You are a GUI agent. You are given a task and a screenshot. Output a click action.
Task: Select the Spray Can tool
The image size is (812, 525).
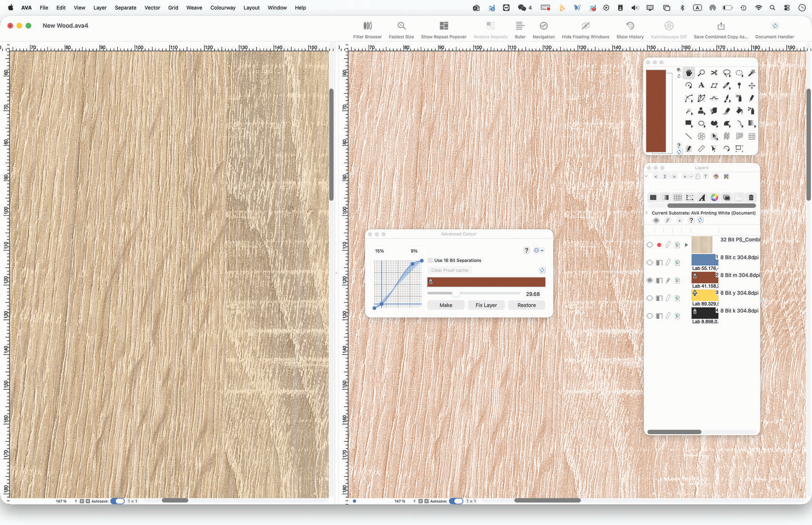(739, 98)
